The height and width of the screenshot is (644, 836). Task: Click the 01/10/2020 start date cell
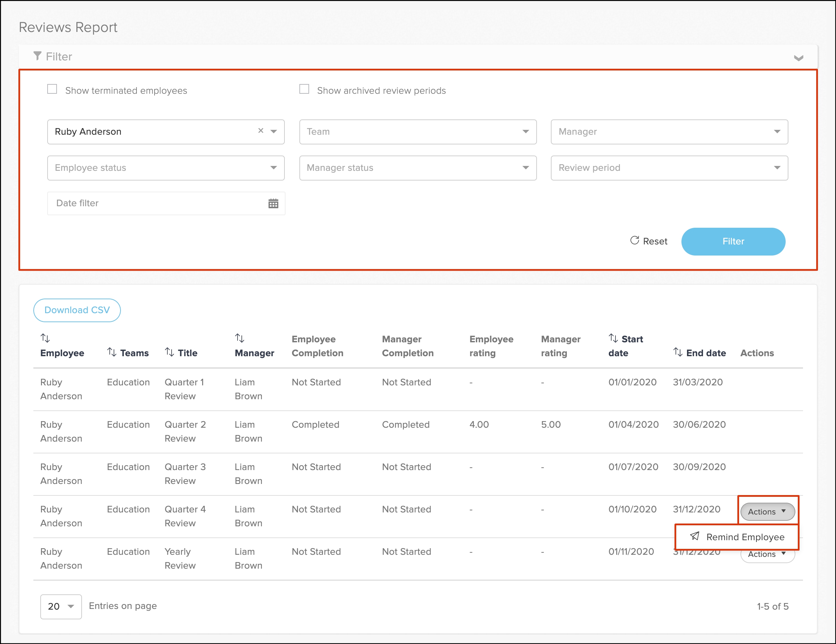point(632,509)
